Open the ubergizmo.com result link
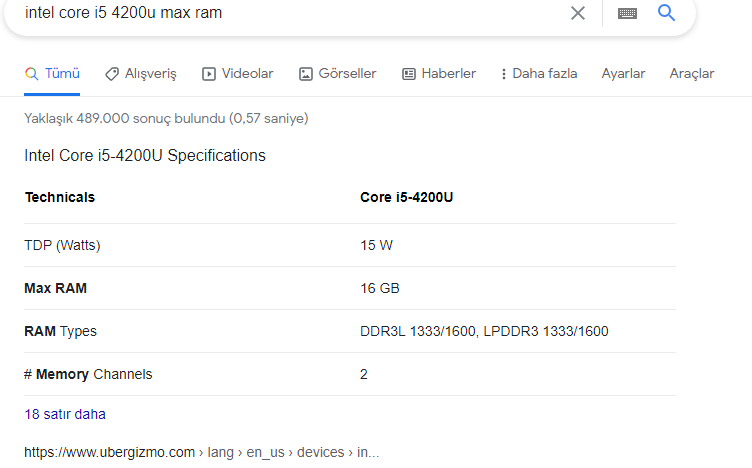The width and height of the screenshot is (752, 468). pos(201,453)
